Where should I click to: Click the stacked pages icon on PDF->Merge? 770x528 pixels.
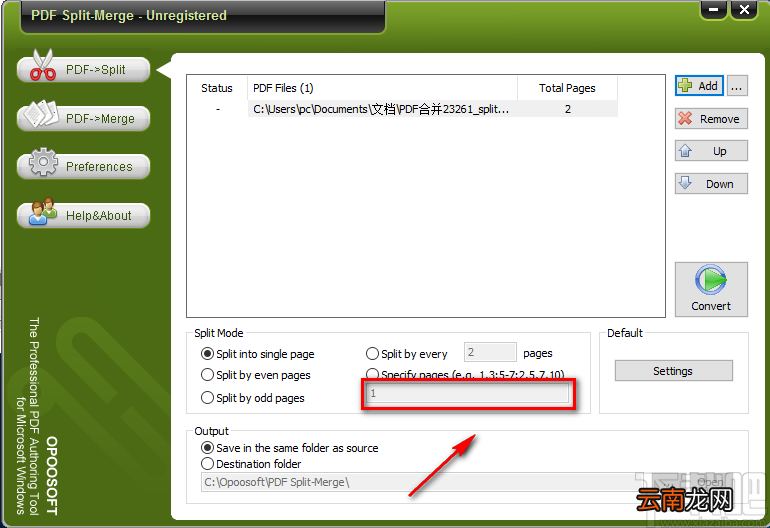click(41, 114)
